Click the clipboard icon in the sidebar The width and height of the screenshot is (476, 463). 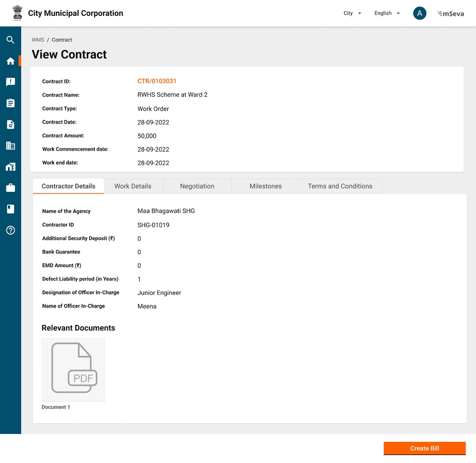tap(10, 103)
